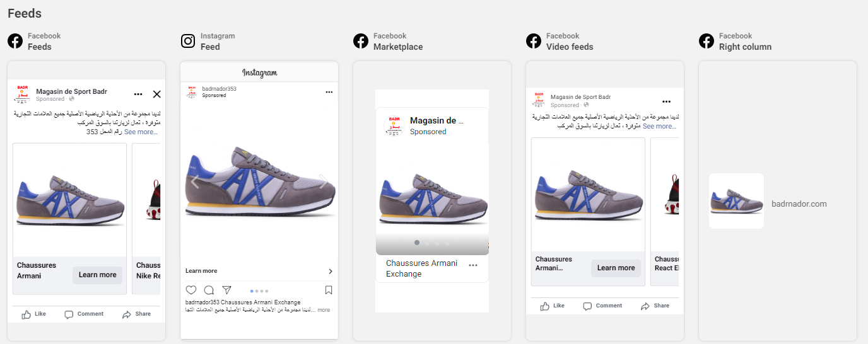Open Marketplace listing options ellipsis
Viewport: 868px width, 344px height.
[x=473, y=266]
